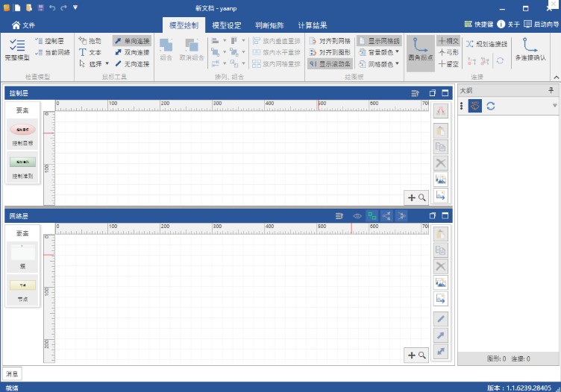Pin the 大纲 outline panel
This screenshot has height=392, width=561.
click(551, 90)
